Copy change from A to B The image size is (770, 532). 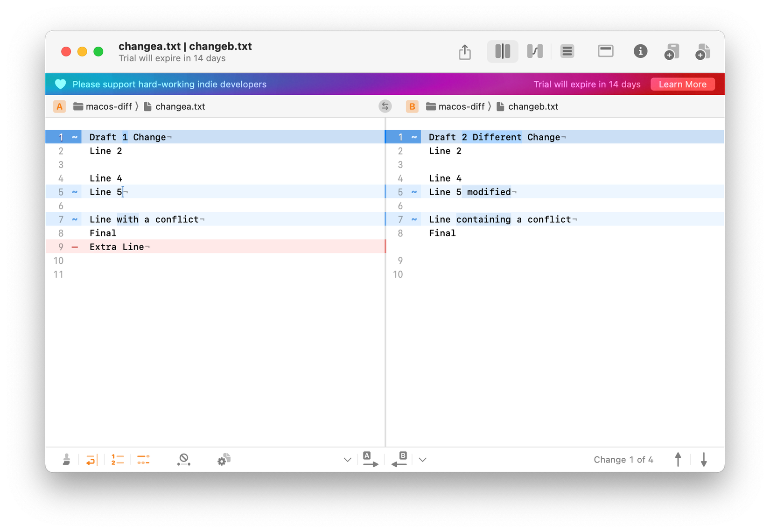tap(370, 460)
